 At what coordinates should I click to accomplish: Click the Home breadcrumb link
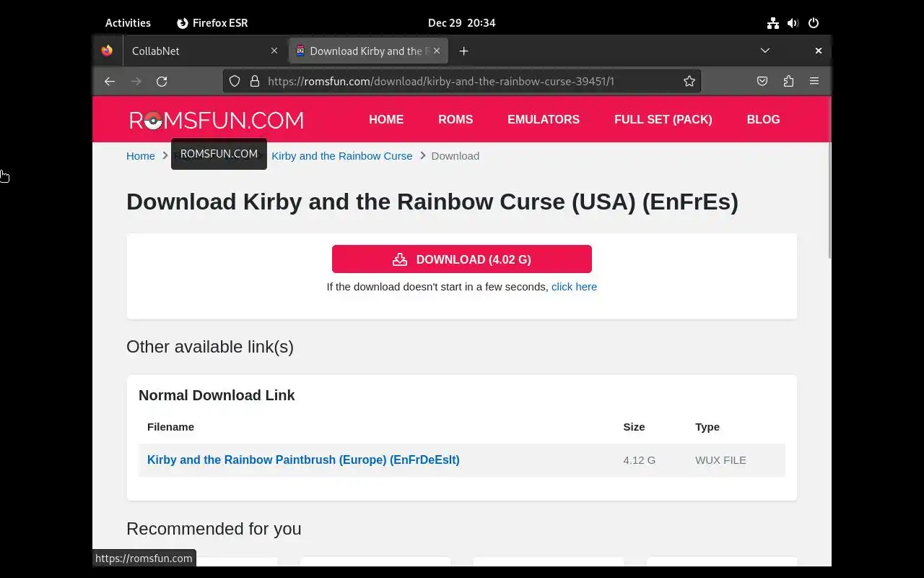point(141,156)
